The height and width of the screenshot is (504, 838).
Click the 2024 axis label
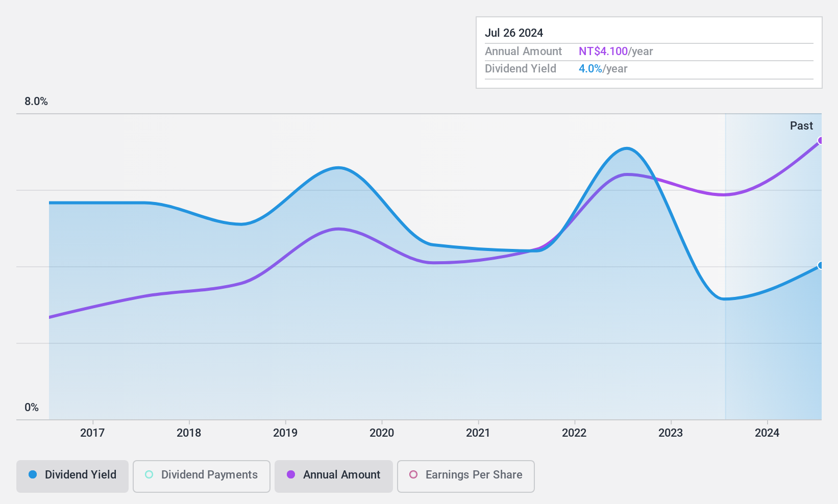pyautogui.click(x=767, y=433)
